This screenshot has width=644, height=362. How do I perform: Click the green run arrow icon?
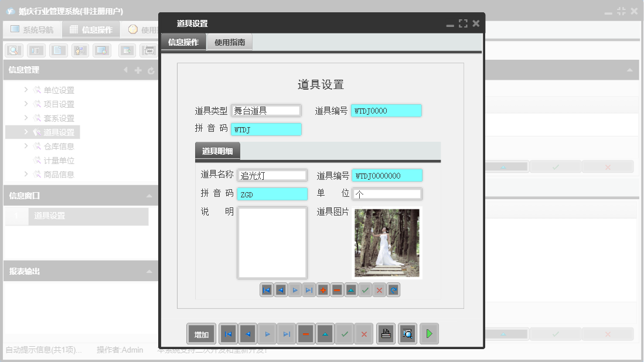(428, 333)
